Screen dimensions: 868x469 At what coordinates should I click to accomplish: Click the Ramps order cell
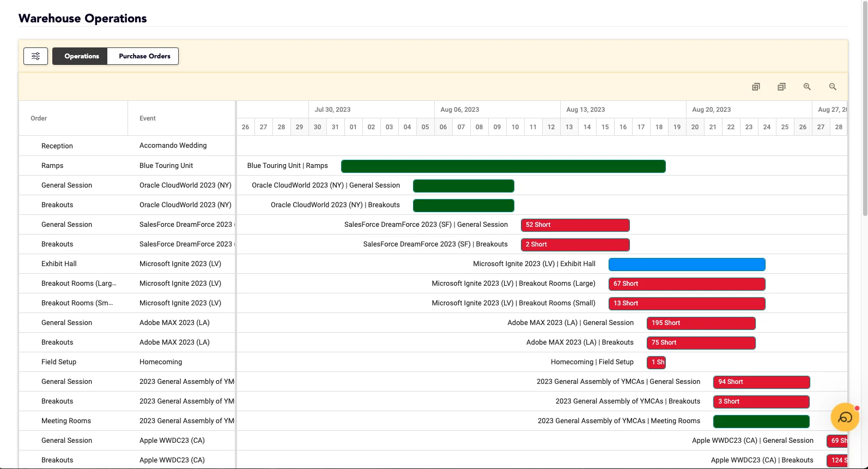click(x=74, y=166)
